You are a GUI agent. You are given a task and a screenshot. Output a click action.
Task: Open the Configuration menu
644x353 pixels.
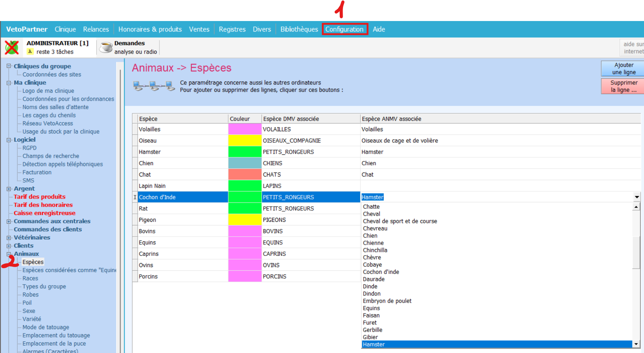pos(344,29)
